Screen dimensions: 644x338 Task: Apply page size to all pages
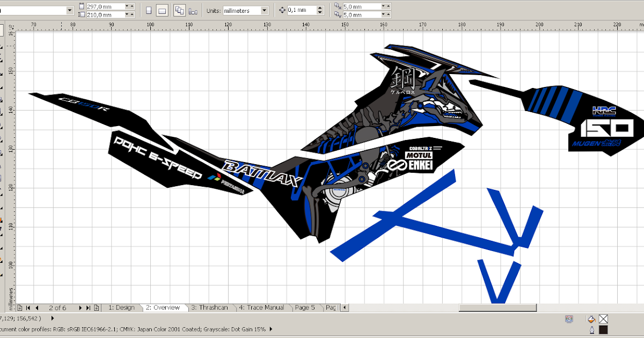[180, 10]
